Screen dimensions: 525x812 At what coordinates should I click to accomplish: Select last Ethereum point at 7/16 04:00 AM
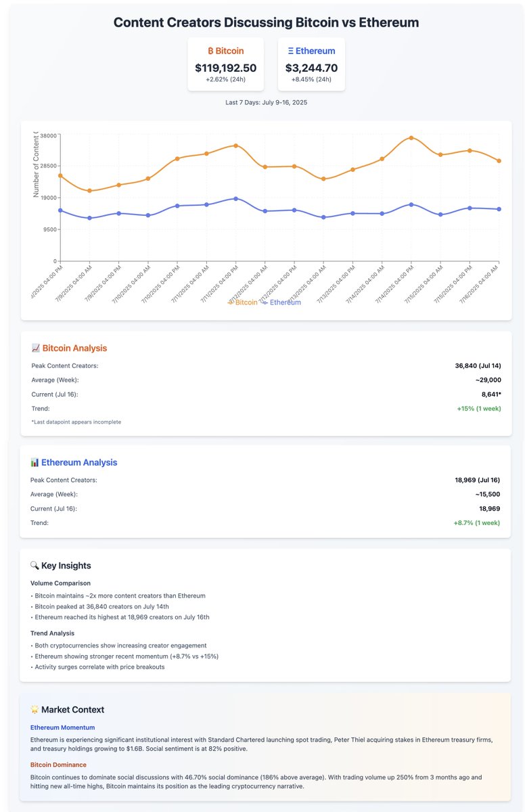tap(499, 209)
